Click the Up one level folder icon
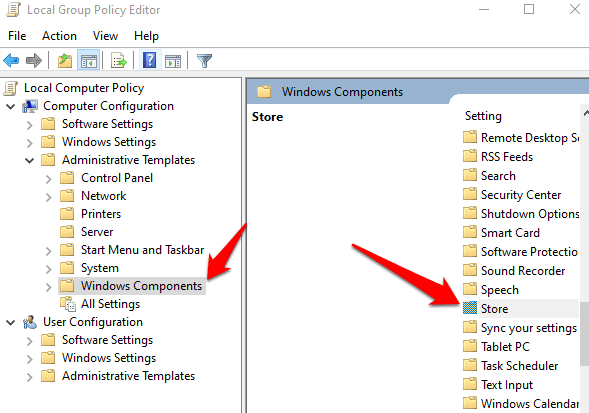This screenshot has width=589, height=413. click(65, 60)
